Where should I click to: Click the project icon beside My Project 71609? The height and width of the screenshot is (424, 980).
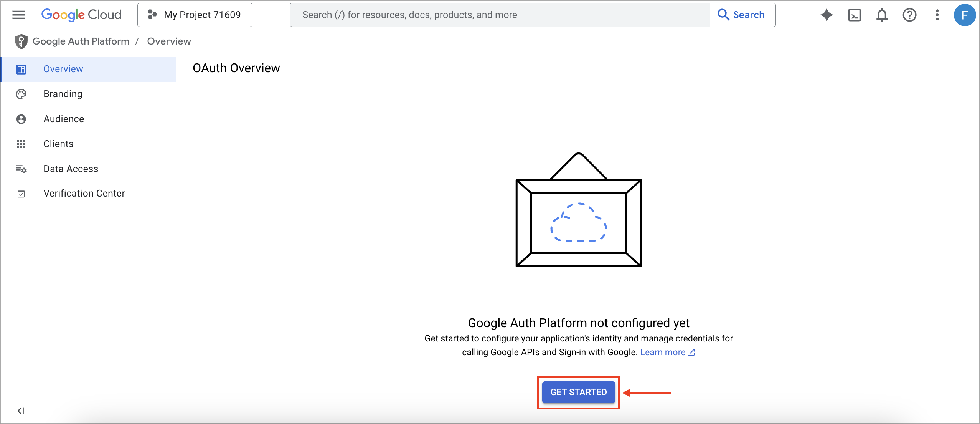coord(152,15)
